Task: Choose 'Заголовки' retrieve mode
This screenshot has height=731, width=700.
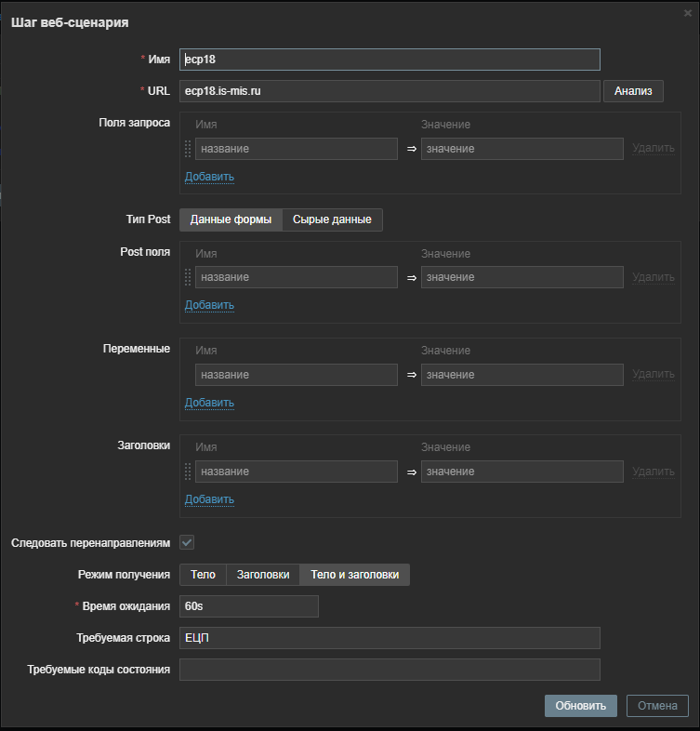Action: coord(263,575)
